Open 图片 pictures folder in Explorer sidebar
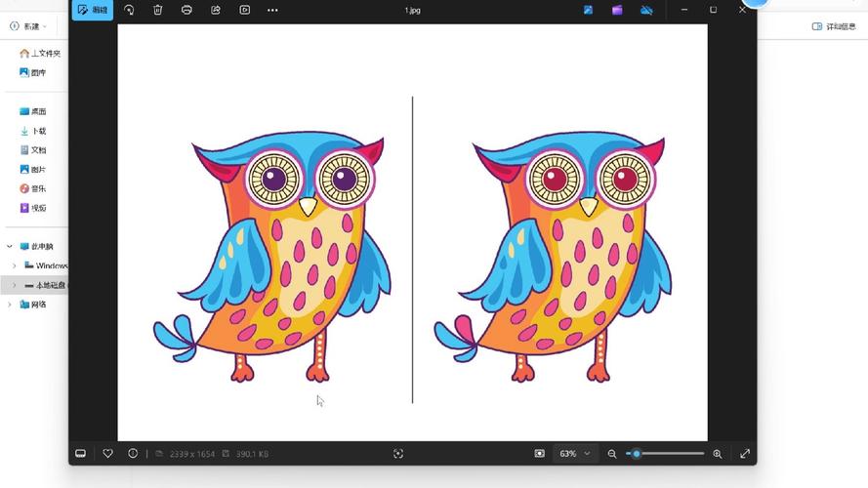 click(32, 169)
